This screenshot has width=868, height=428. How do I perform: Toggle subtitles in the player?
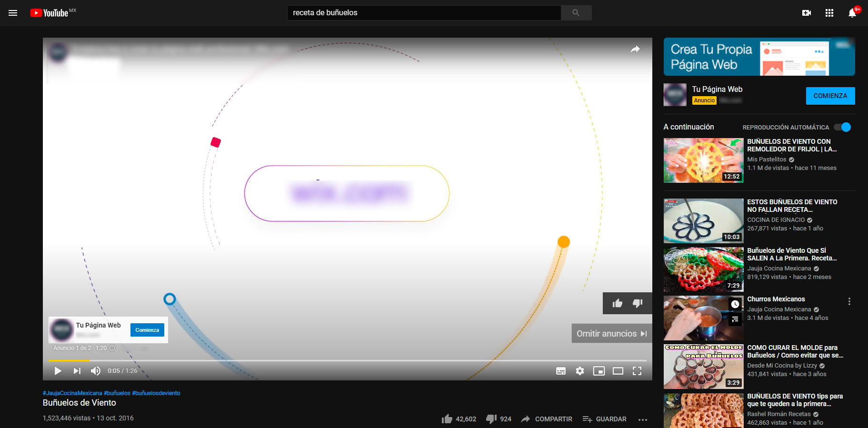[561, 371]
